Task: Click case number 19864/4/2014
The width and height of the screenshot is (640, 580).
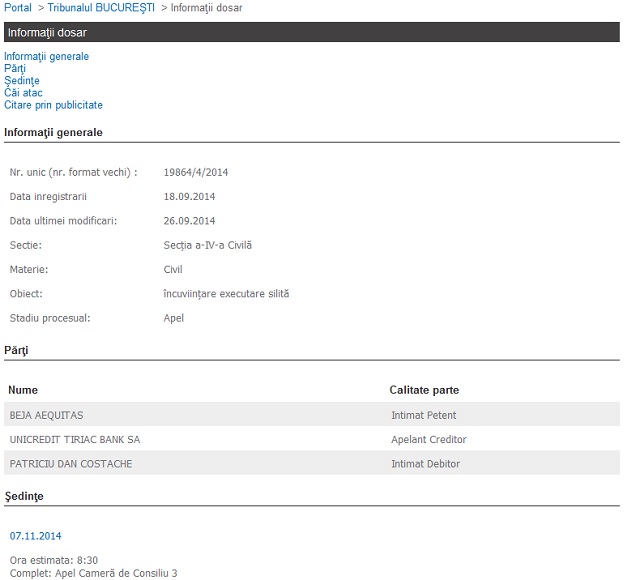Action: (196, 172)
